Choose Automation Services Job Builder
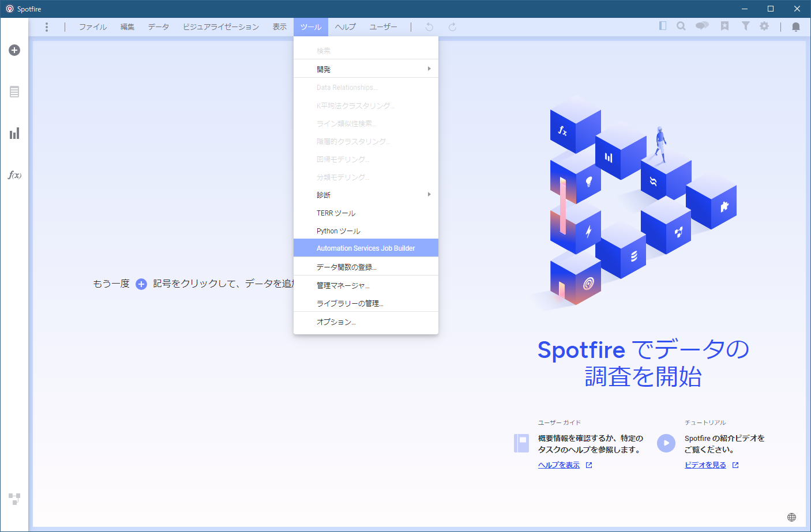This screenshot has height=532, width=811. pyautogui.click(x=366, y=248)
